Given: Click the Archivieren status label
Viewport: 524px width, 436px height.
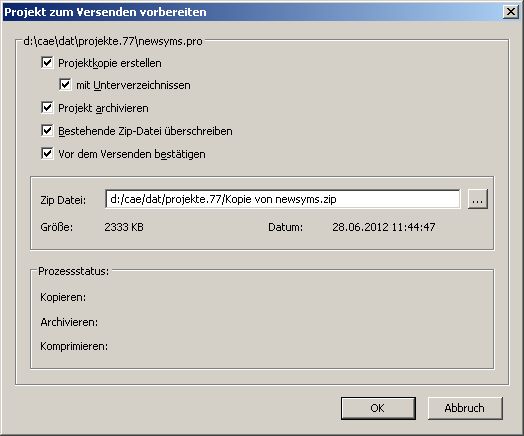Looking at the screenshot, I should (x=69, y=322).
